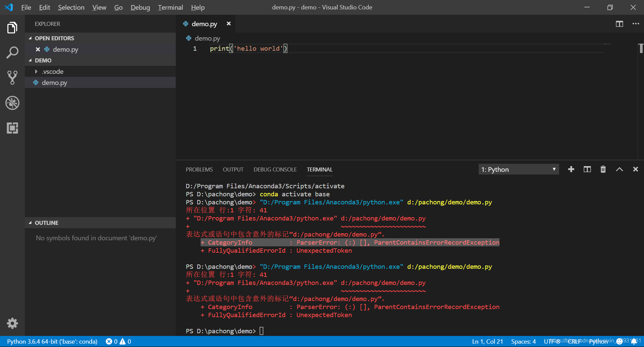Switch to the OUTPUT panel tab
Screen dimensions: 644x347
(233, 169)
